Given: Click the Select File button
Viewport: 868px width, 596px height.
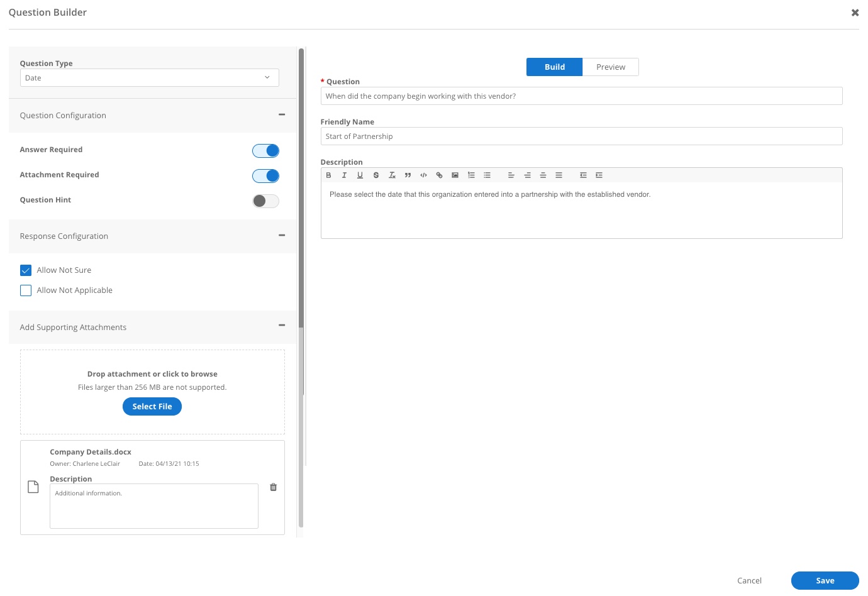Looking at the screenshot, I should click(152, 407).
